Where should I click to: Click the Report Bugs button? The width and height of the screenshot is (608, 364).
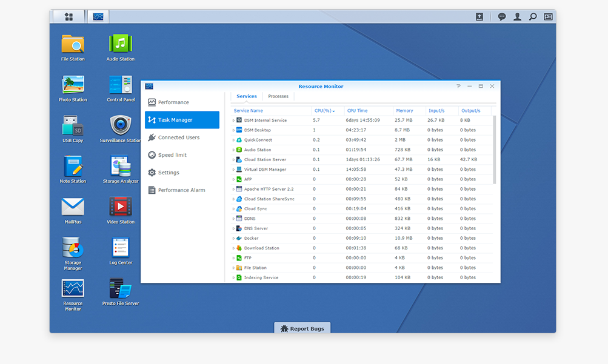click(x=302, y=328)
